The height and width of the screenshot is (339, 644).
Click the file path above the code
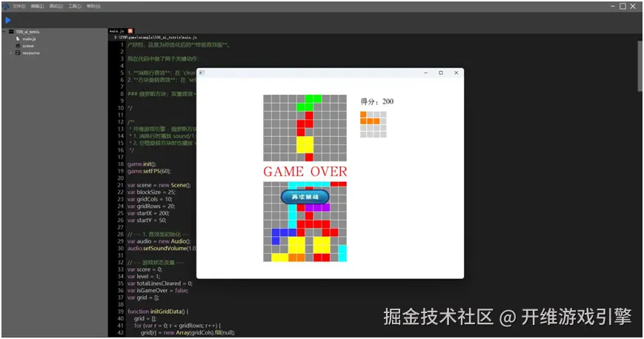(x=155, y=37)
